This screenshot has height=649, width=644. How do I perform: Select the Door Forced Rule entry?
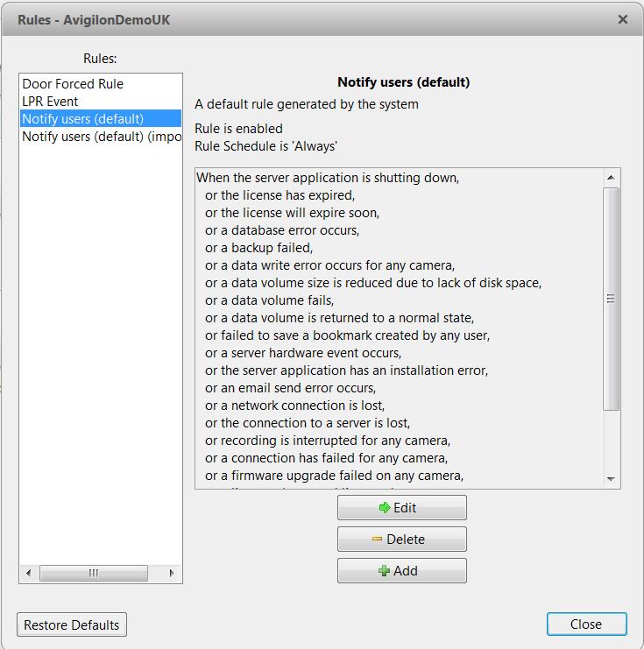pyautogui.click(x=100, y=84)
